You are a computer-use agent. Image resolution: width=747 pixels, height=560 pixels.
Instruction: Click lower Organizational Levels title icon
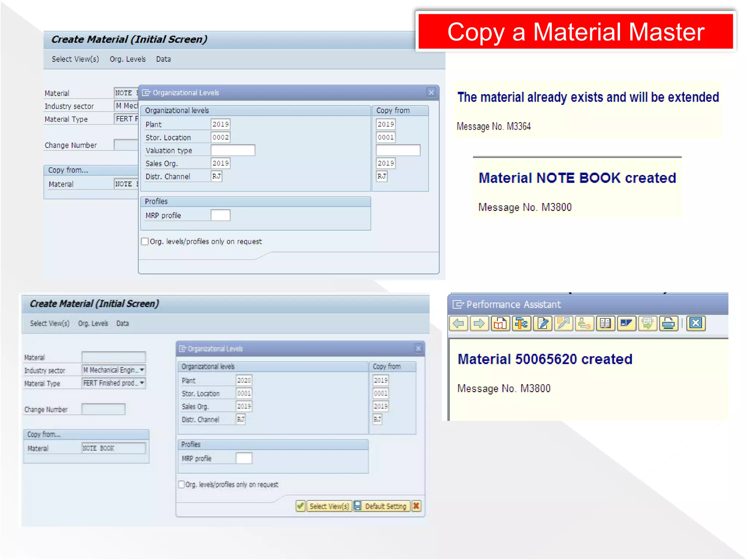coord(183,349)
